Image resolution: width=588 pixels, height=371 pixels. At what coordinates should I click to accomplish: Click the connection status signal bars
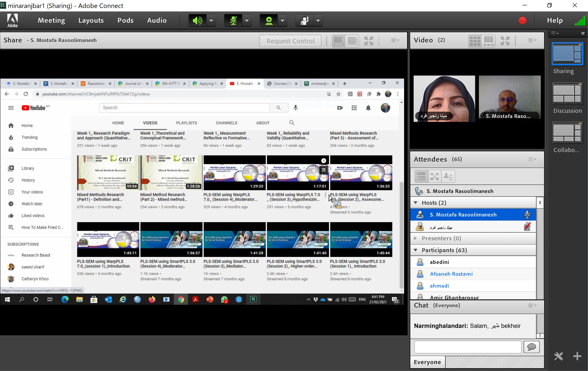580,20
